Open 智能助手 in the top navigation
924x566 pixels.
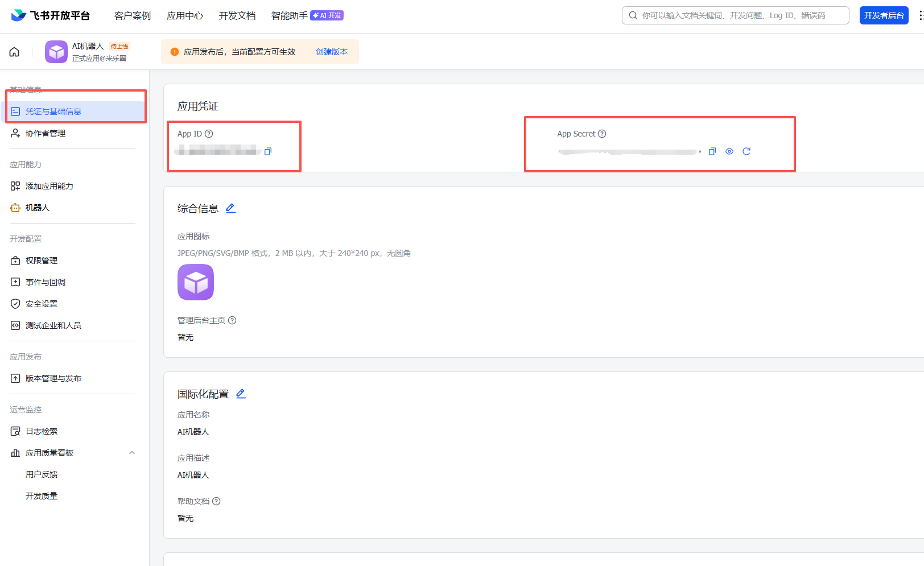pos(289,15)
